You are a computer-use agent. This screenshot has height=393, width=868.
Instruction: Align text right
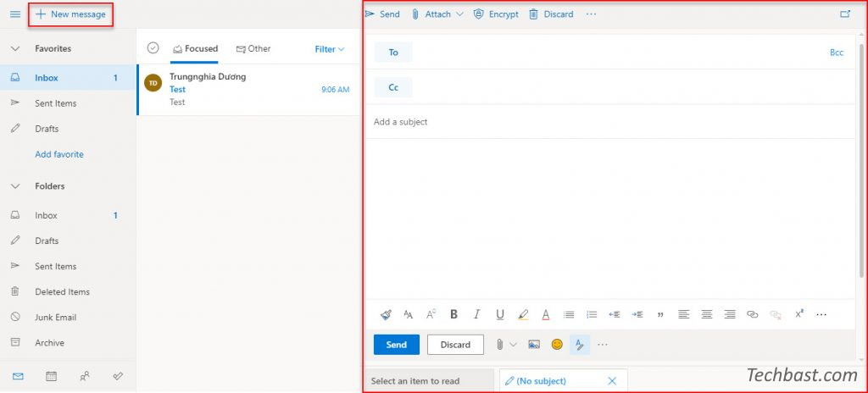(730, 314)
